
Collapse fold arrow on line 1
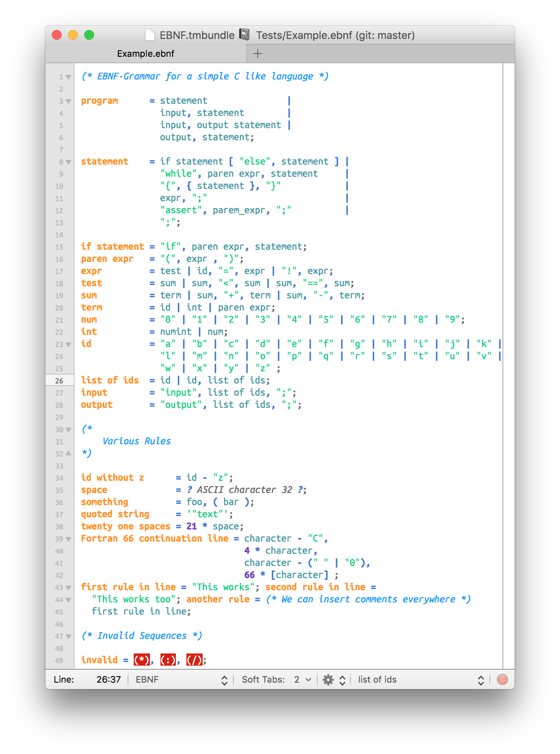click(x=68, y=77)
